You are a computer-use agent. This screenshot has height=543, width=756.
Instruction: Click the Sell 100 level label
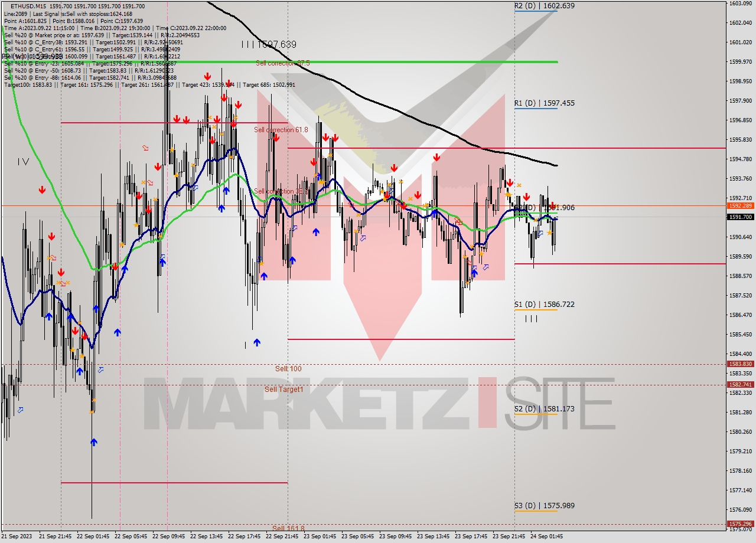[288, 369]
